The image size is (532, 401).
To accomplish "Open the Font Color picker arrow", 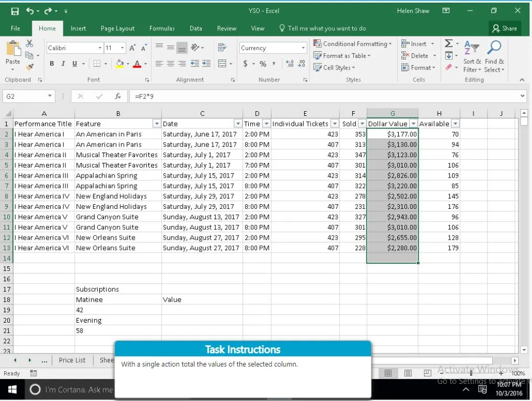I will (x=145, y=65).
